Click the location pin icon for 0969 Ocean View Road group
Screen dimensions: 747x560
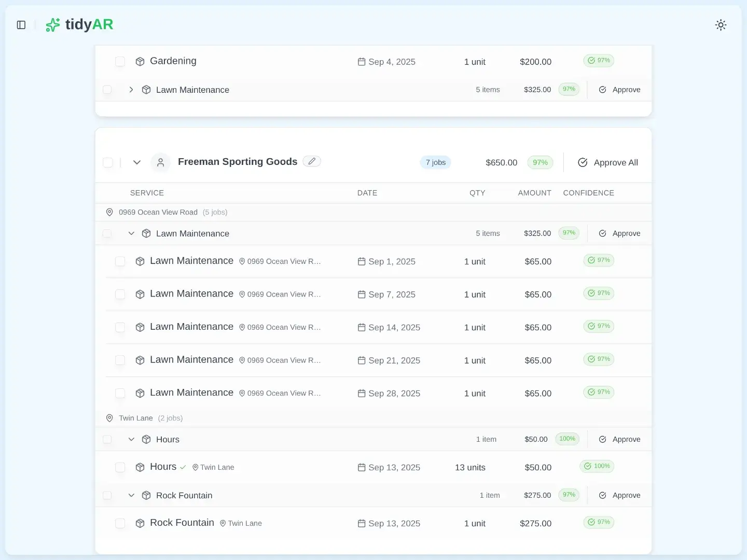point(109,212)
